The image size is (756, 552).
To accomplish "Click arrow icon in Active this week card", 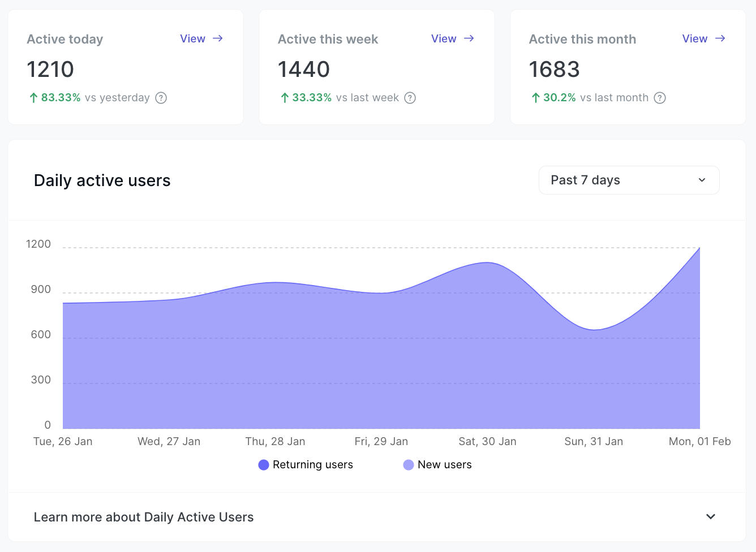I will (469, 38).
